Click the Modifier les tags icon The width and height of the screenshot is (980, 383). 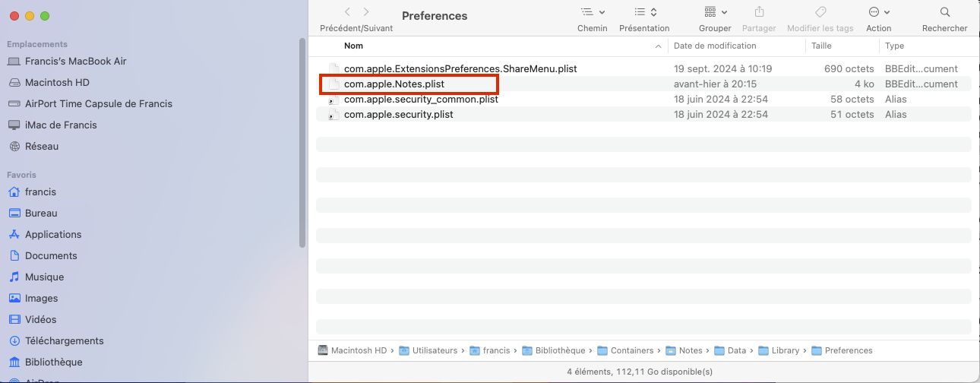pyautogui.click(x=820, y=12)
